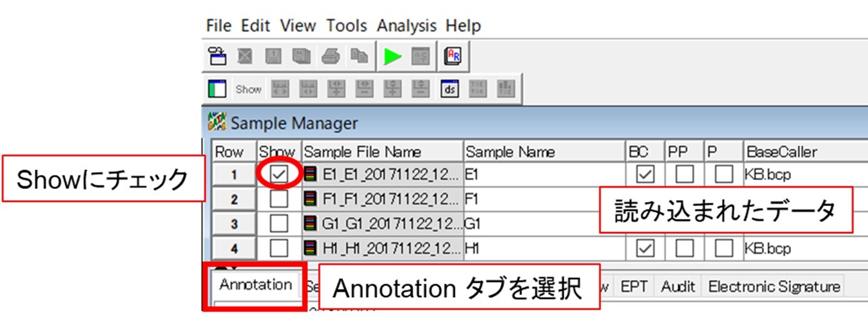Click the greyed ACGT icon beside green arrow

(420, 56)
